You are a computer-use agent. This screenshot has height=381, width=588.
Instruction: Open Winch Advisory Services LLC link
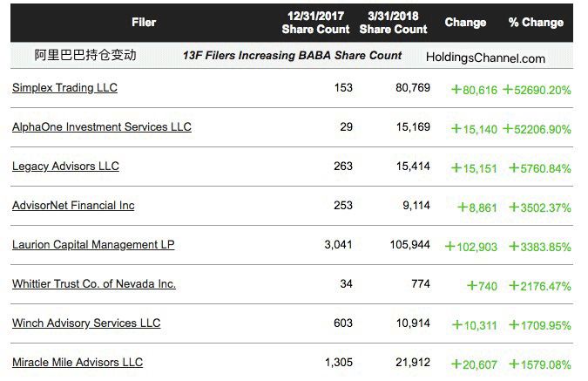click(x=86, y=323)
